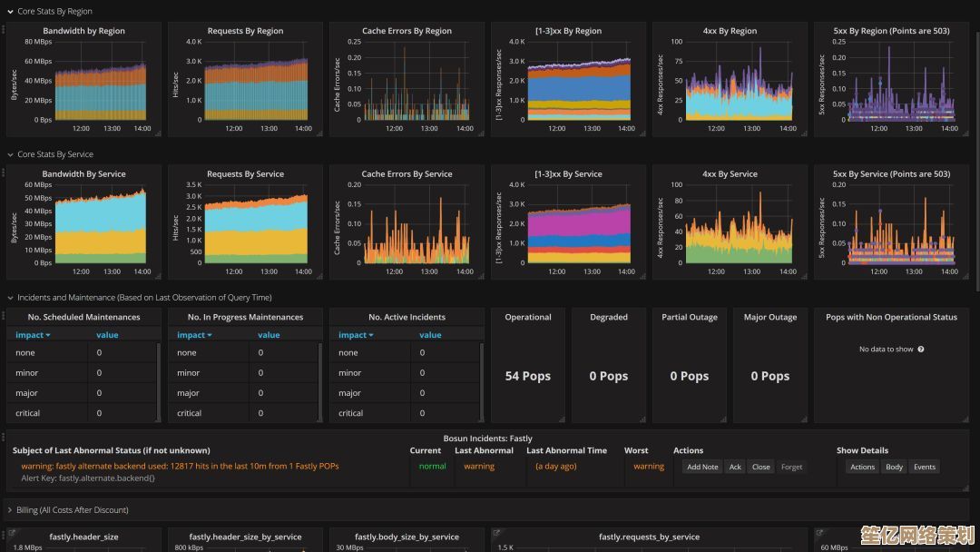980x552 pixels.
Task: Acknowledge the incident with the Ack button
Action: coord(735,467)
